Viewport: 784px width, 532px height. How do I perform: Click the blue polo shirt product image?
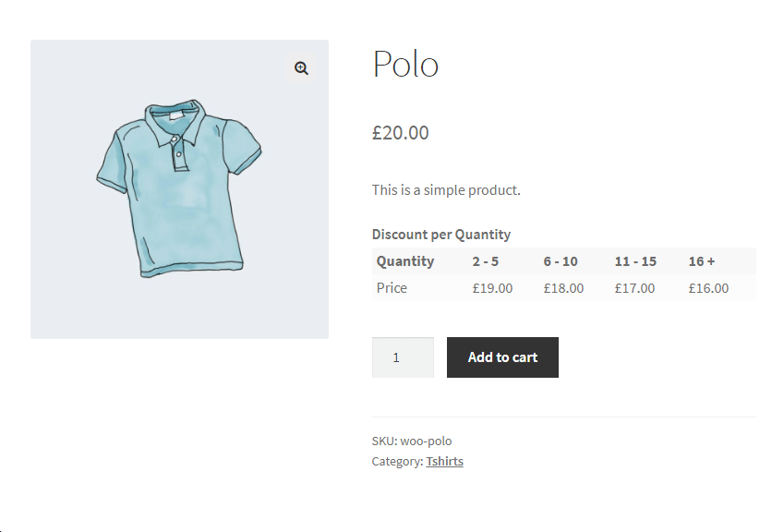(179, 189)
